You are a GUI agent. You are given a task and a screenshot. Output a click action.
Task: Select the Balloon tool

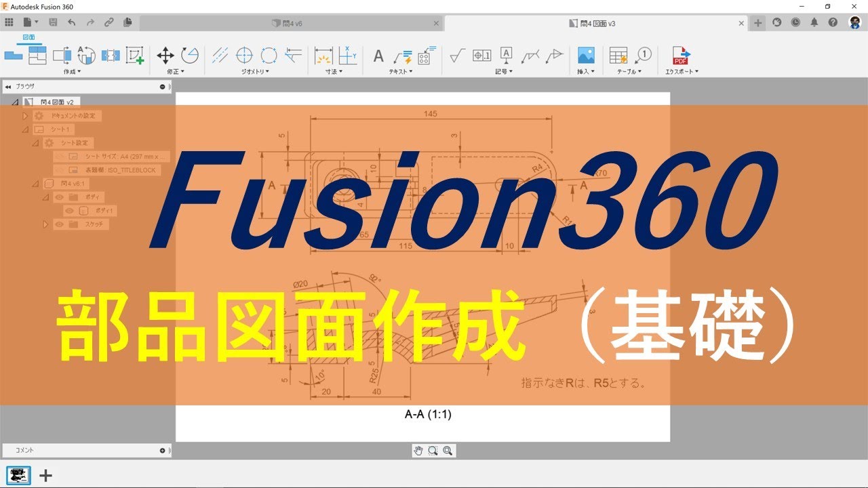[x=644, y=54]
